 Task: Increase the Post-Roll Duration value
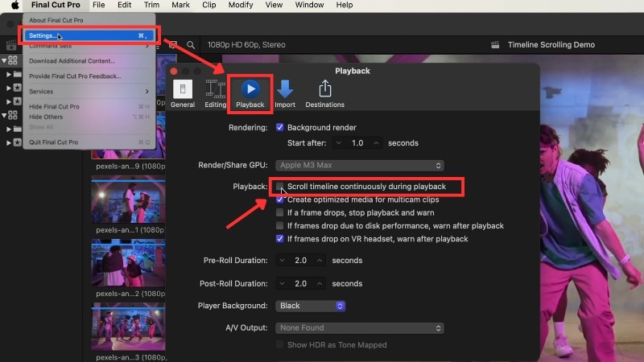[320, 284]
